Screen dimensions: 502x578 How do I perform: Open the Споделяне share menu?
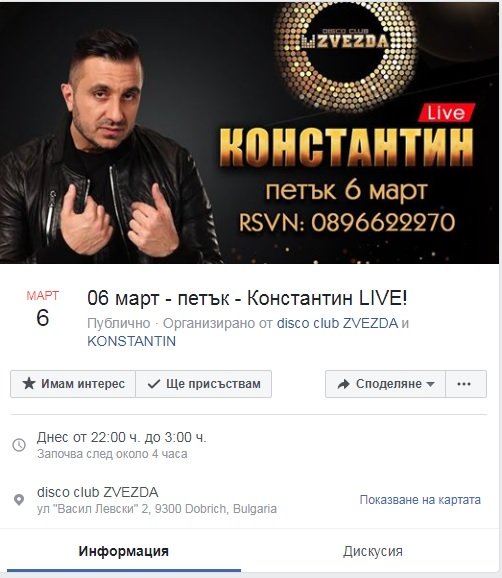(x=386, y=384)
